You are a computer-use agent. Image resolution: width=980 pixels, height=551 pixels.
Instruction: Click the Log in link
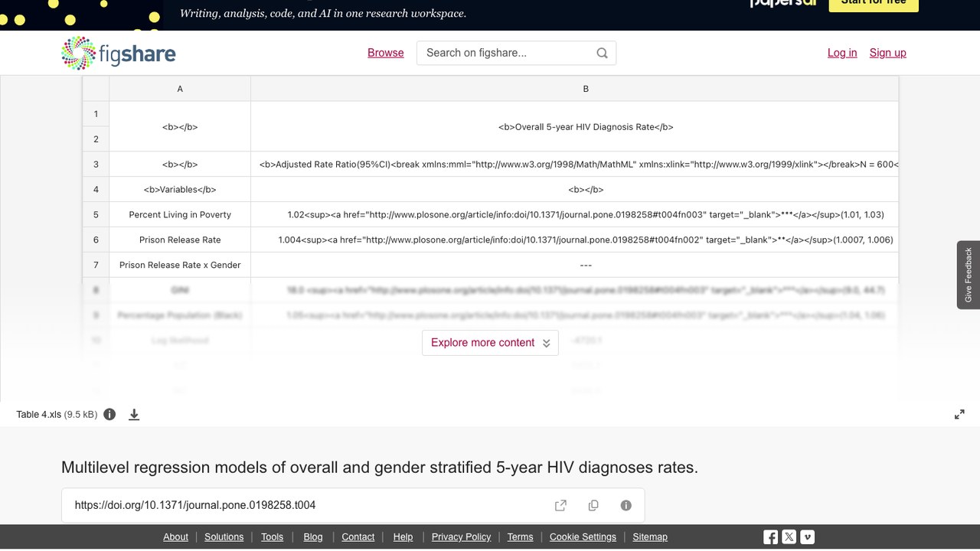(842, 53)
